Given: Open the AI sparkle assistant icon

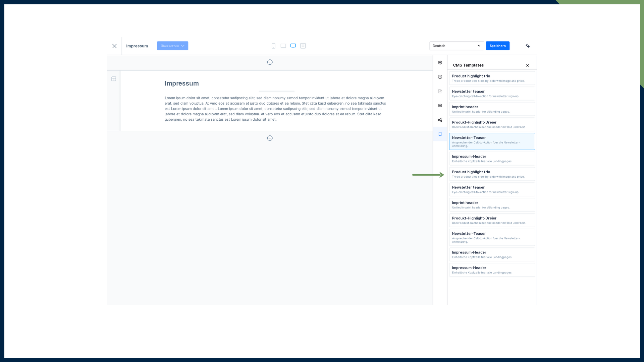Looking at the screenshot, I should click(x=528, y=46).
